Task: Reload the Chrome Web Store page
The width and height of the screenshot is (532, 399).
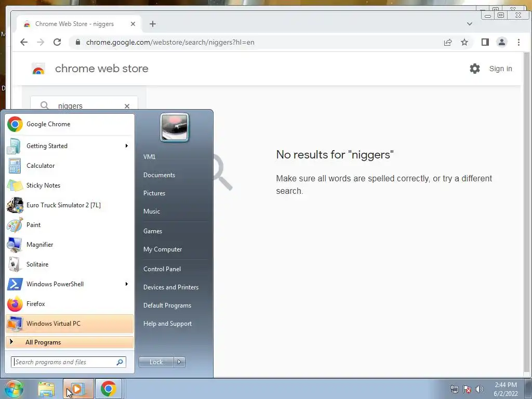Action: (x=57, y=42)
